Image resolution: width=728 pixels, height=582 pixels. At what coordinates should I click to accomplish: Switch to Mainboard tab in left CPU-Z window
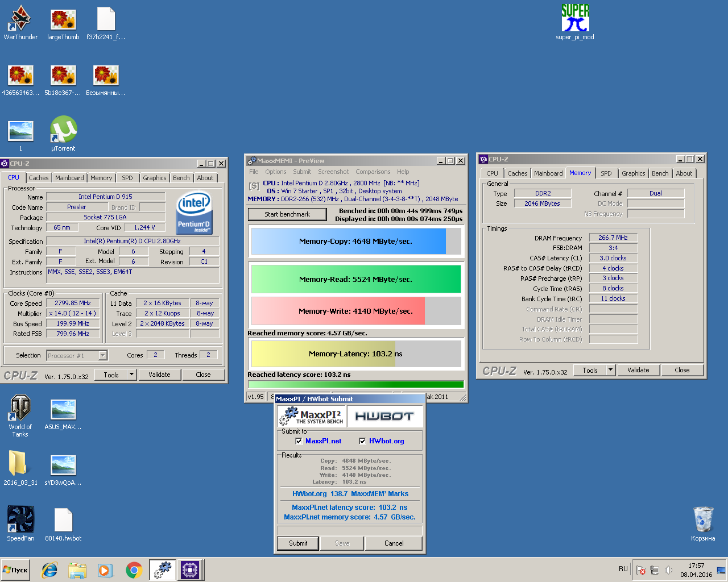(69, 178)
